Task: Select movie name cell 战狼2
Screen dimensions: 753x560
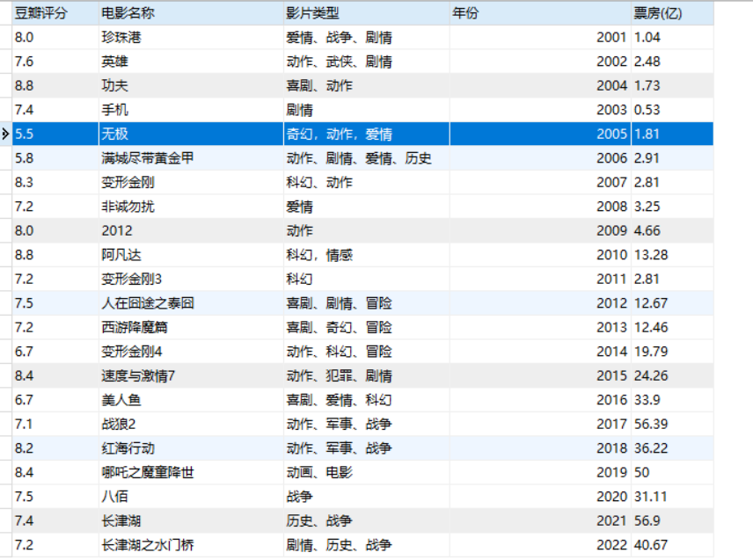Action: point(191,424)
